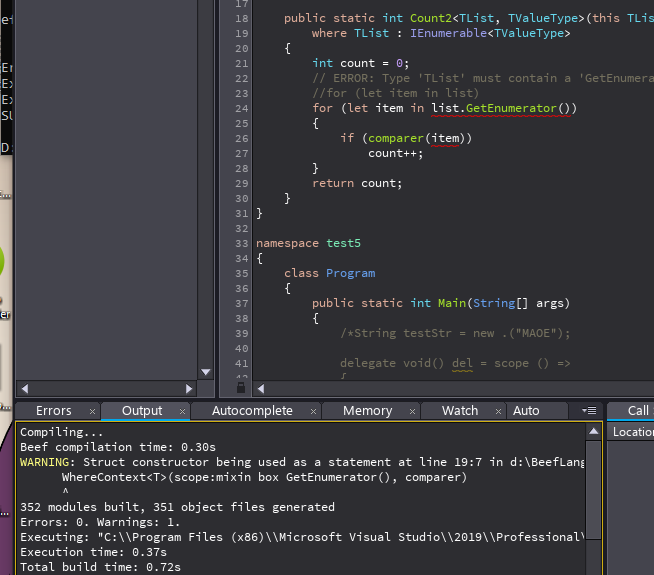Click the commented testStr line

coord(455,334)
